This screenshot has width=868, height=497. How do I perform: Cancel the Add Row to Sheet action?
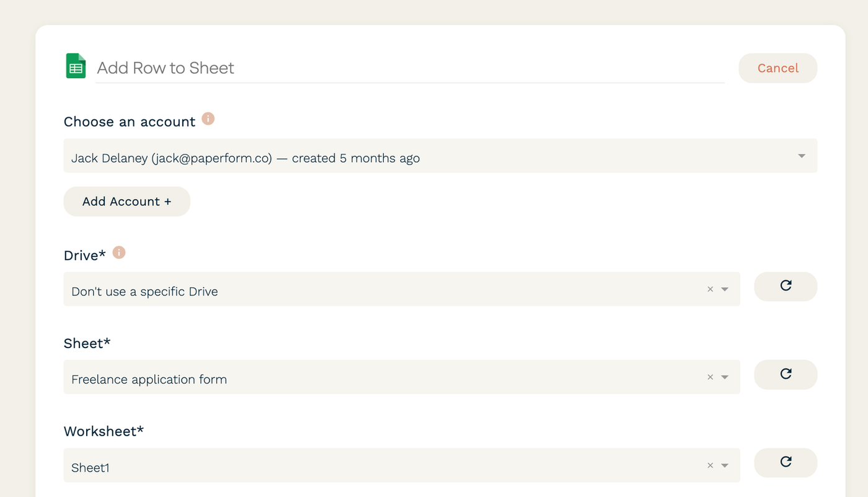[777, 68]
